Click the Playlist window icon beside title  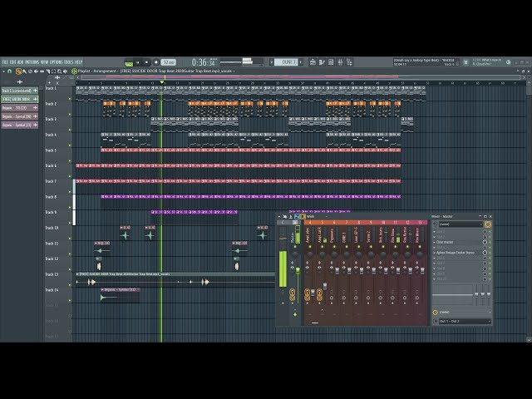[74, 71]
